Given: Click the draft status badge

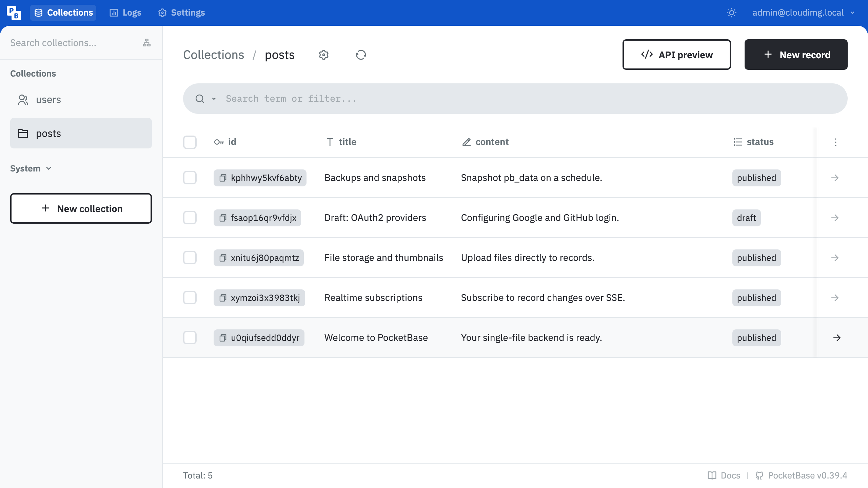Looking at the screenshot, I should (746, 218).
